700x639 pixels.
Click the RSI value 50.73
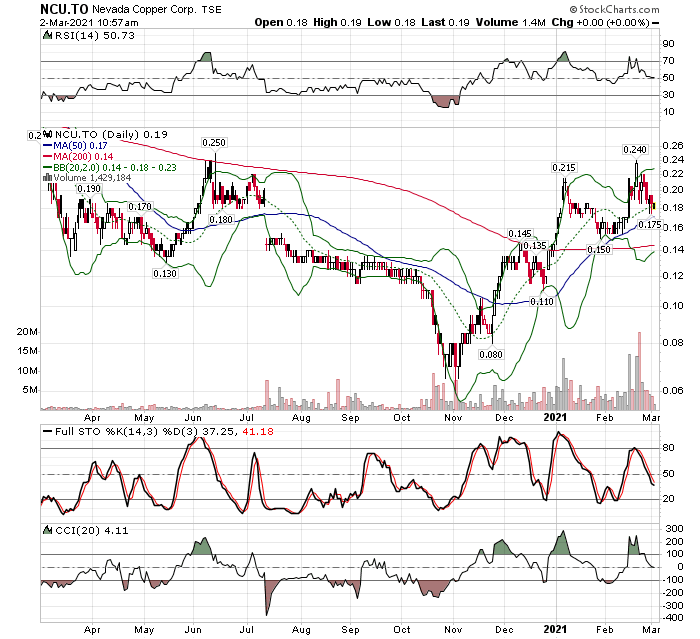[119, 35]
